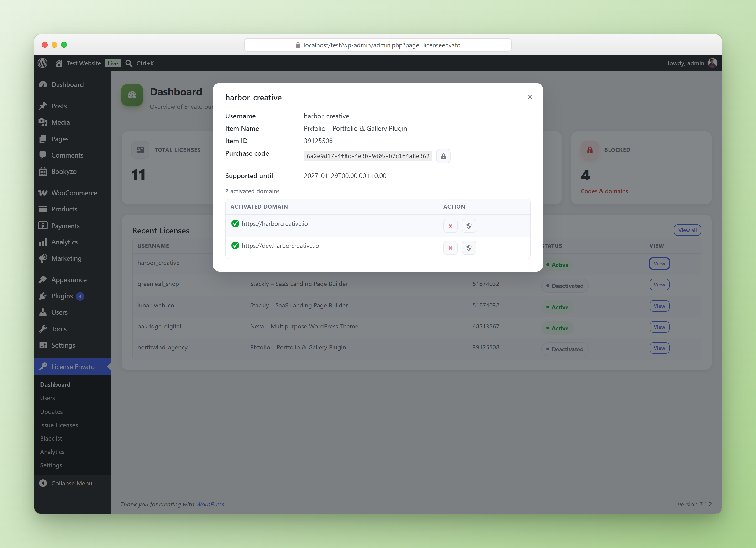View the oakridge_digital license
Image resolution: width=756 pixels, height=548 pixels.
tap(659, 327)
